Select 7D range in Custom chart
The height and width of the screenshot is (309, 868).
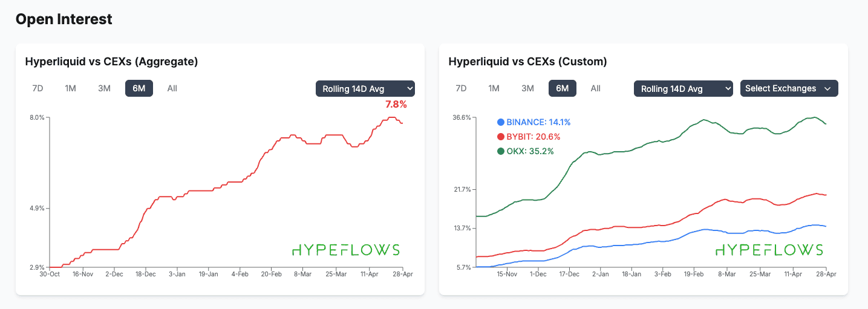[x=461, y=88]
